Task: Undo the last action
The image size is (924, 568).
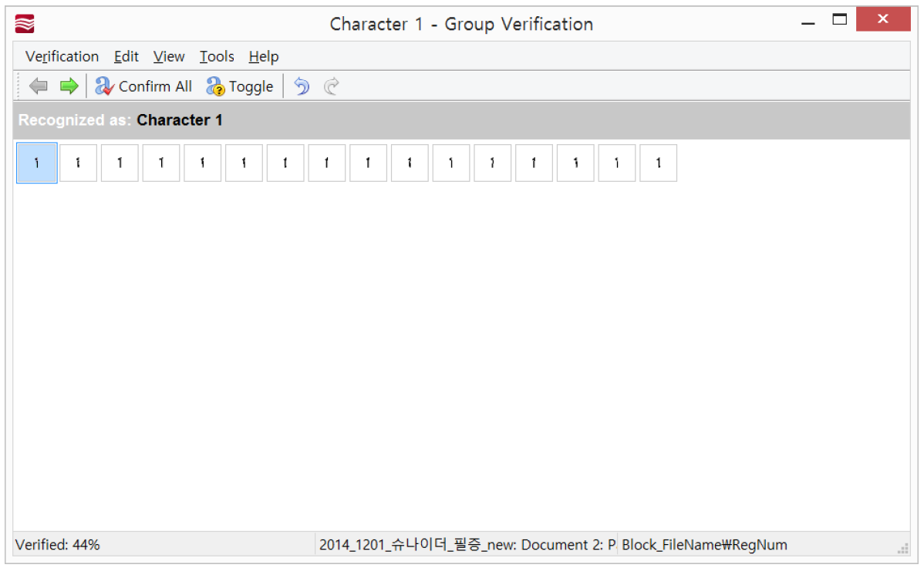Action: point(302,86)
